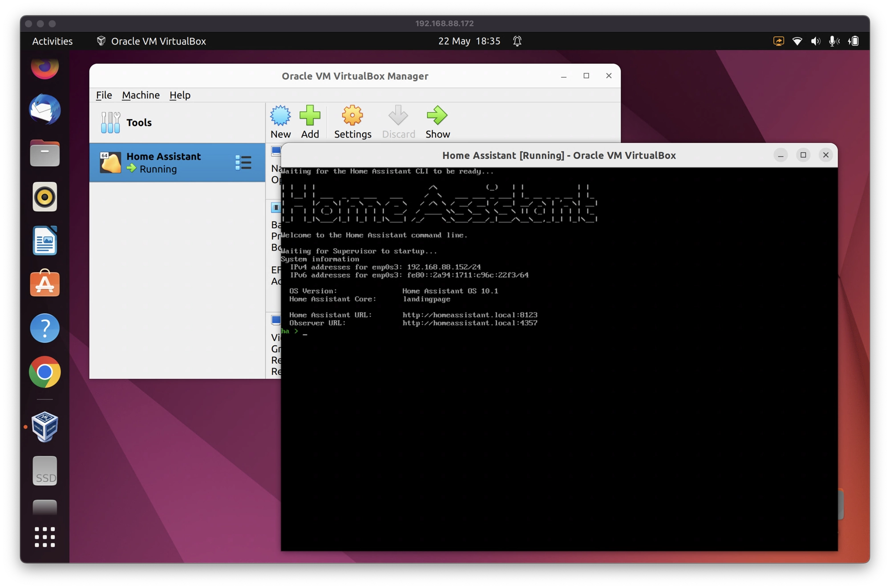Screen dimensions: 890x588
Task: Click the Home Assistant [Running] title bar
Action: tap(559, 155)
